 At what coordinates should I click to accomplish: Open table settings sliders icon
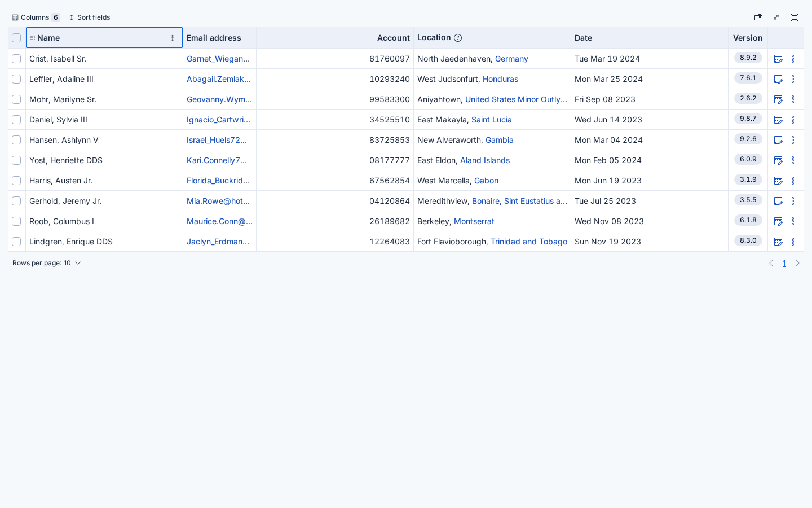(776, 17)
